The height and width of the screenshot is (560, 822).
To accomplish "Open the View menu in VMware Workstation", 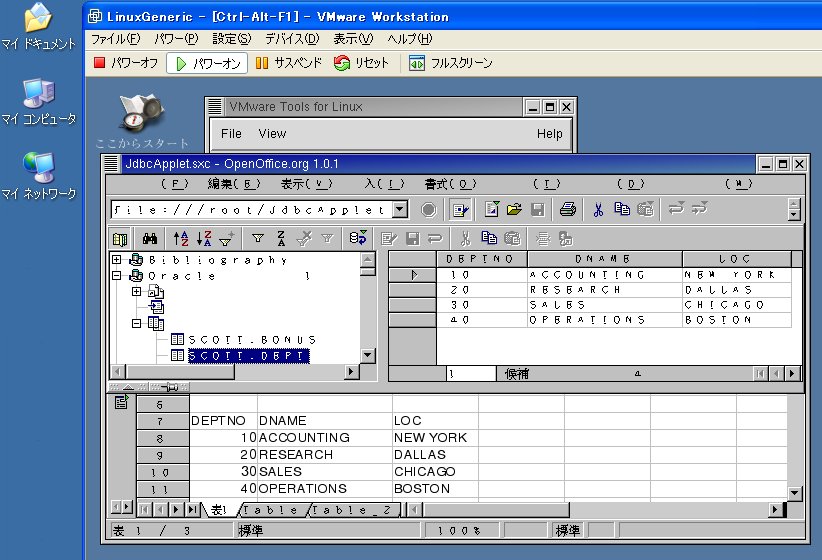I will click(353, 39).
